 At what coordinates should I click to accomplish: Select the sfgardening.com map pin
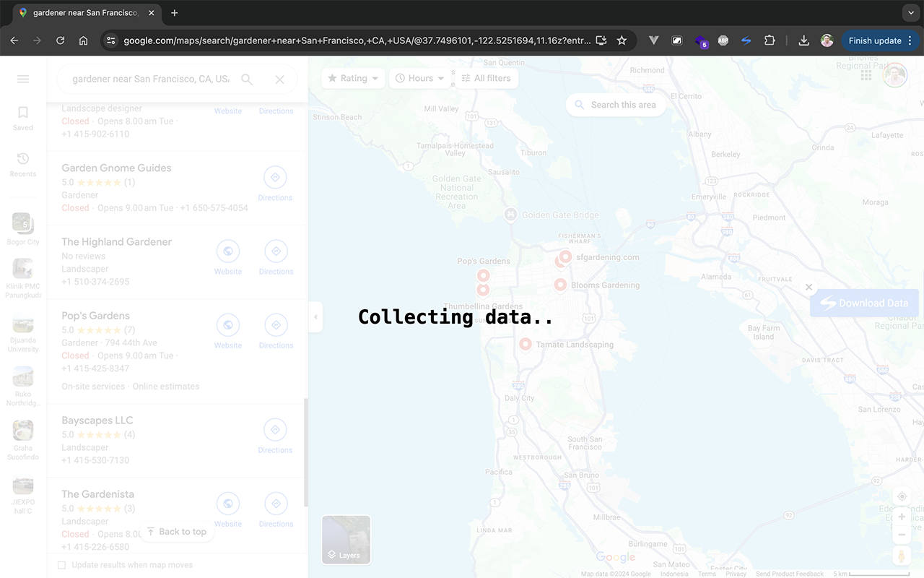click(x=566, y=256)
